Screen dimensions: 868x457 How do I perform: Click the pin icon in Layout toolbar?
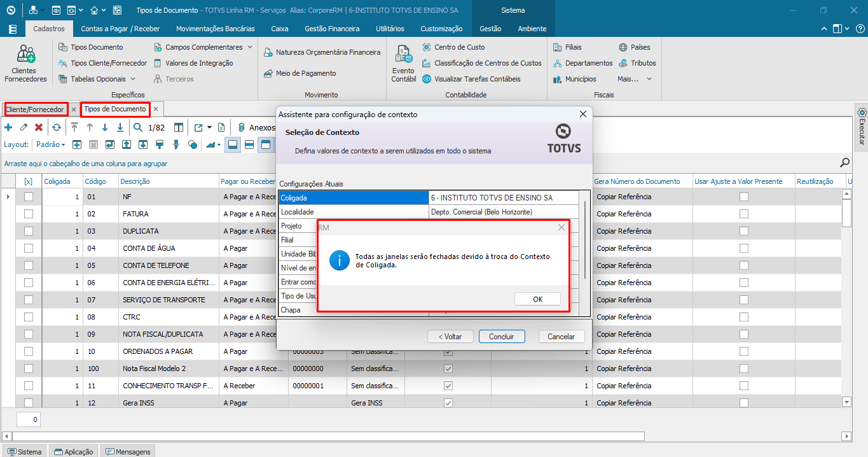point(176,144)
